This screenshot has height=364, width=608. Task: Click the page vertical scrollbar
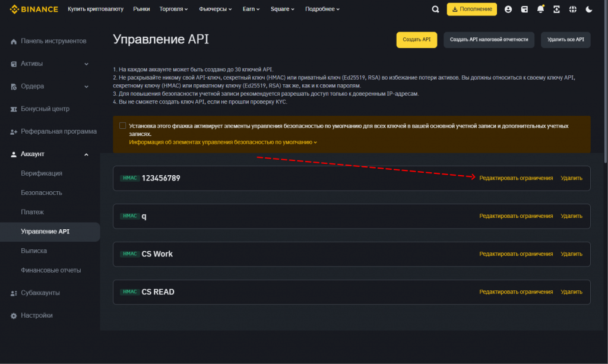[606, 81]
